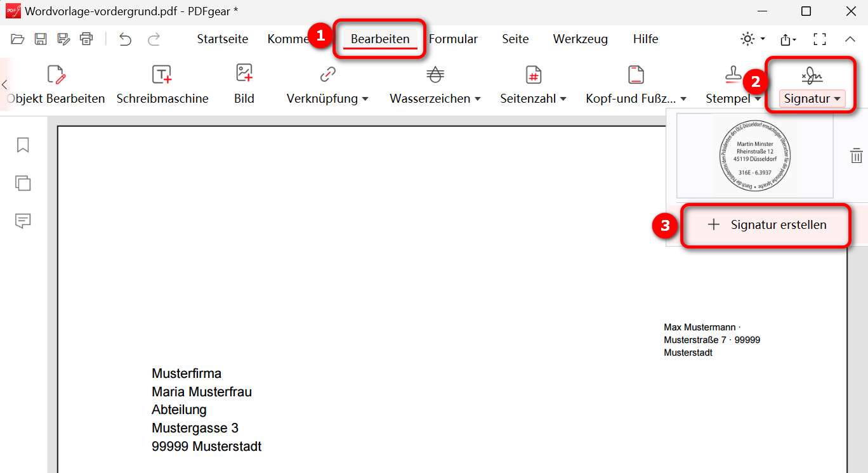Select the Martin Minster signature thumbnail

755,155
